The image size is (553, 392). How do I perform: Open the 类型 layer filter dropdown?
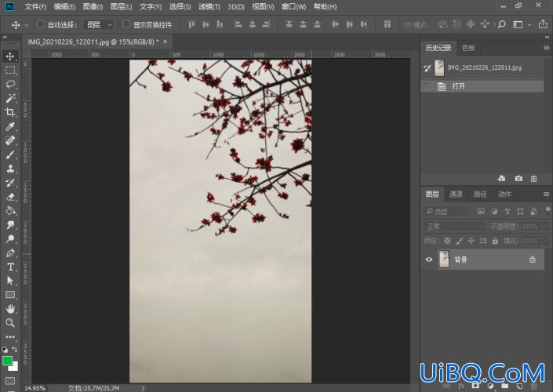[446, 212]
